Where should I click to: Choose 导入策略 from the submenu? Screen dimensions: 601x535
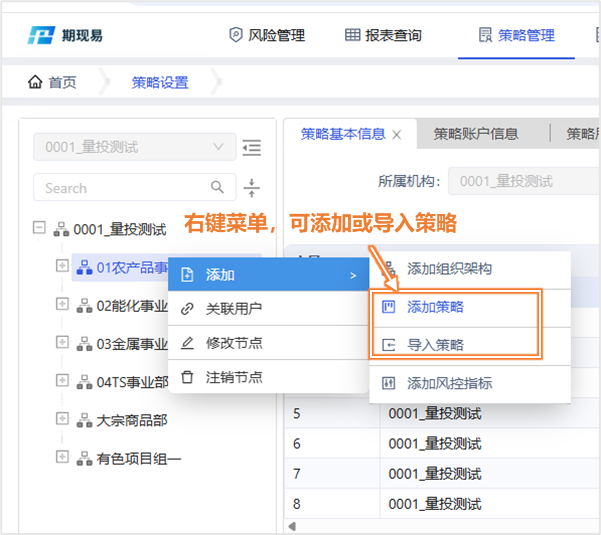pos(435,345)
